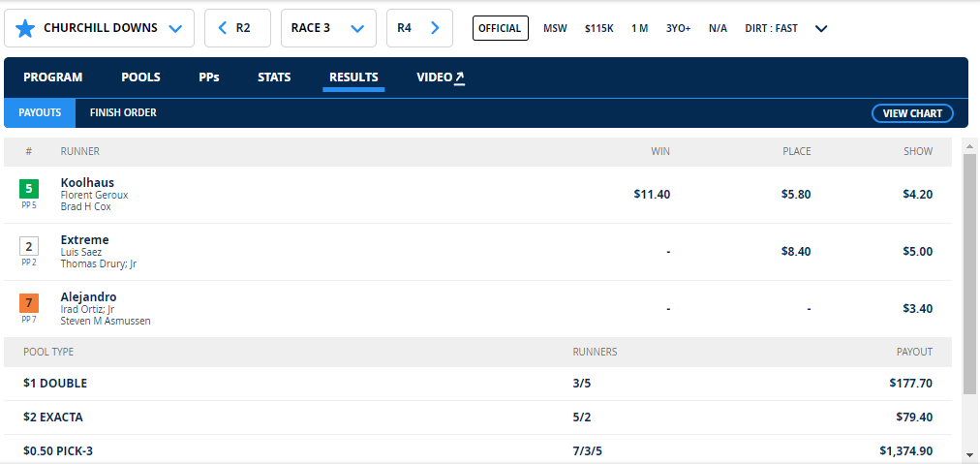Open the POOLS tab
The image size is (980, 464).
140,77
